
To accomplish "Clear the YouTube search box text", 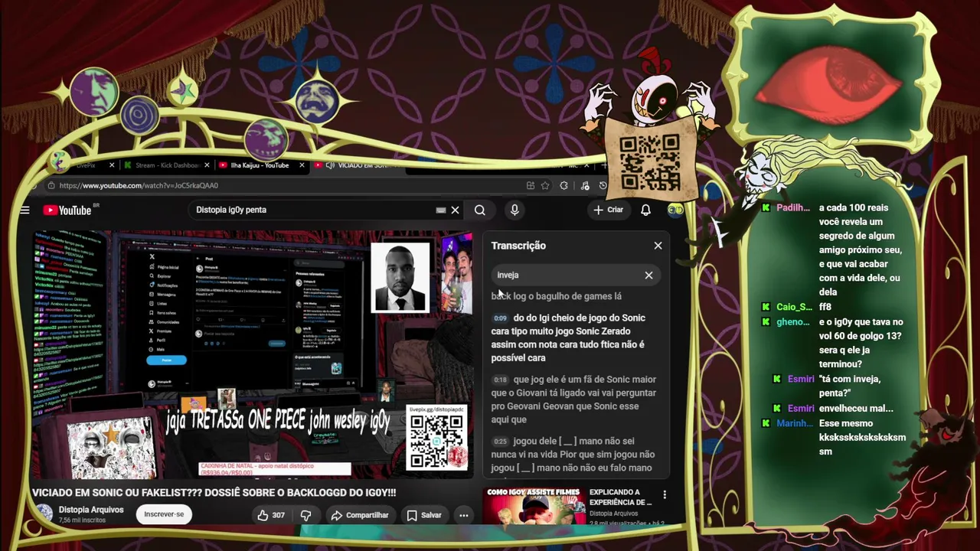I will [x=455, y=210].
